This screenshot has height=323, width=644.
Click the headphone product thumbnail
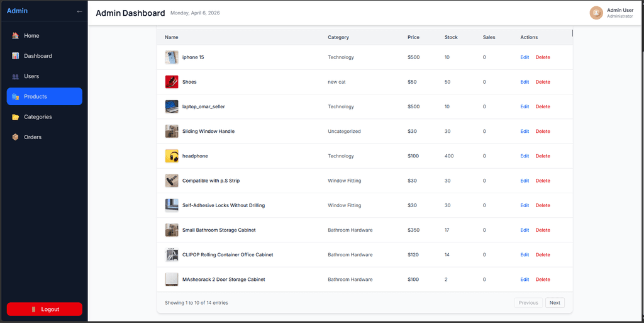(x=172, y=156)
